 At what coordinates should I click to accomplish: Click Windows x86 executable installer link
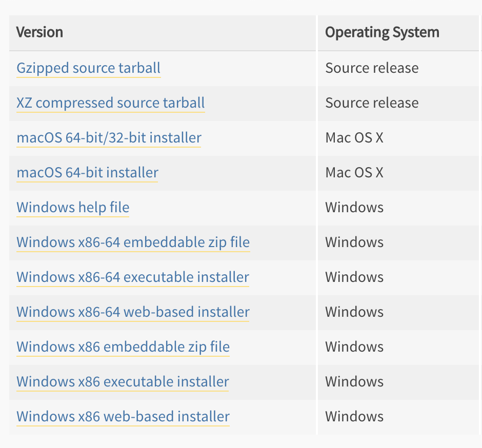coord(123,382)
